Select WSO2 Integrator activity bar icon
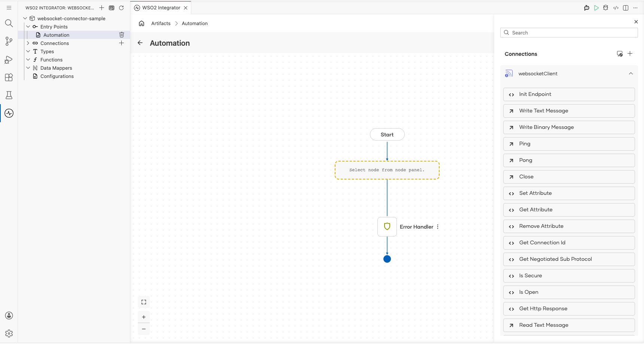The height and width of the screenshot is (344, 644). pos(9,113)
